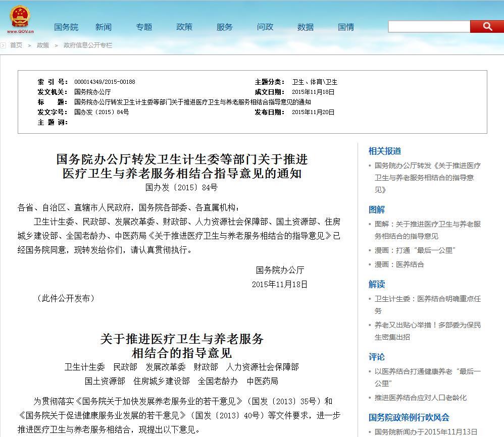Open 漫画：医养结合 link
The image size is (504, 437).
click(399, 264)
